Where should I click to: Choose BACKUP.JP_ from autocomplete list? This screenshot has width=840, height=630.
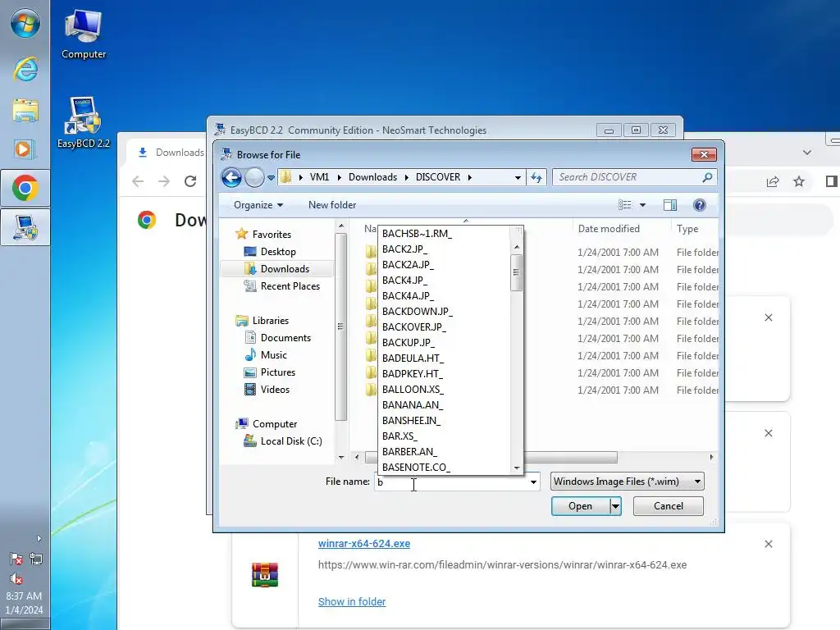(x=445, y=342)
